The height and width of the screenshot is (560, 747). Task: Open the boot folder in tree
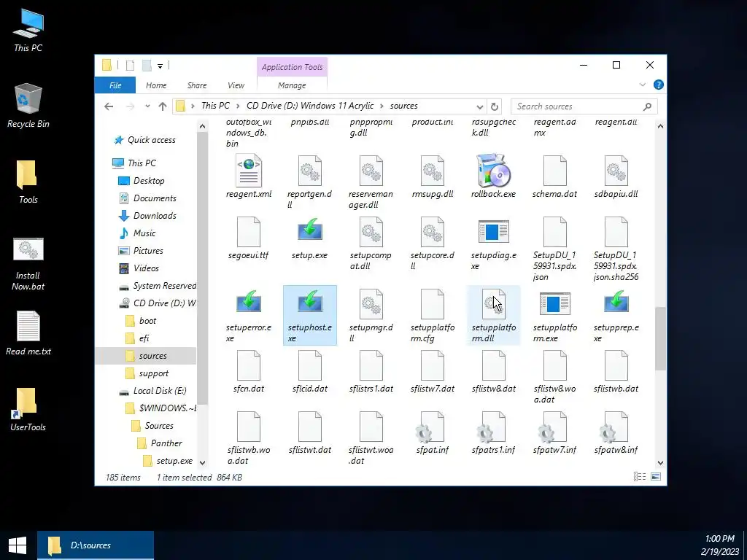point(142,321)
